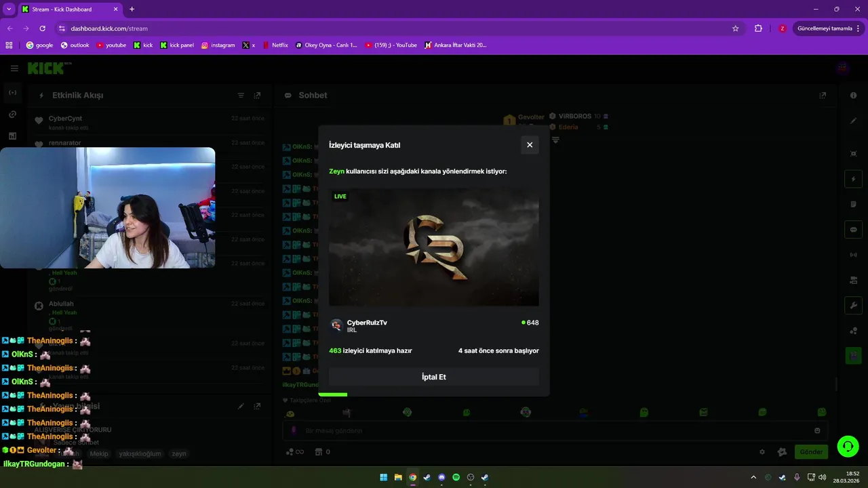Screen dimensions: 868x488
Task: Open the instagram bookmark
Action: pos(218,45)
